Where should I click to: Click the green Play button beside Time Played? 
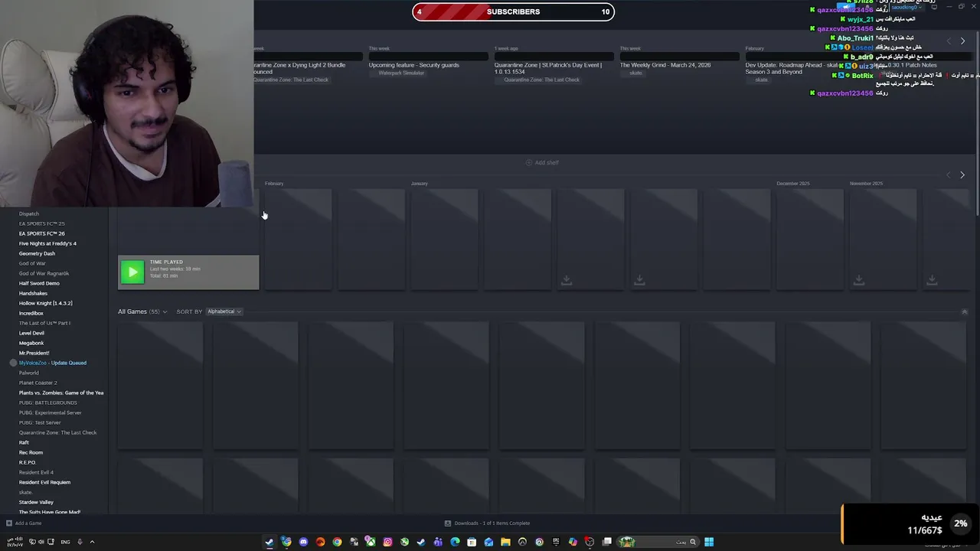(x=132, y=272)
